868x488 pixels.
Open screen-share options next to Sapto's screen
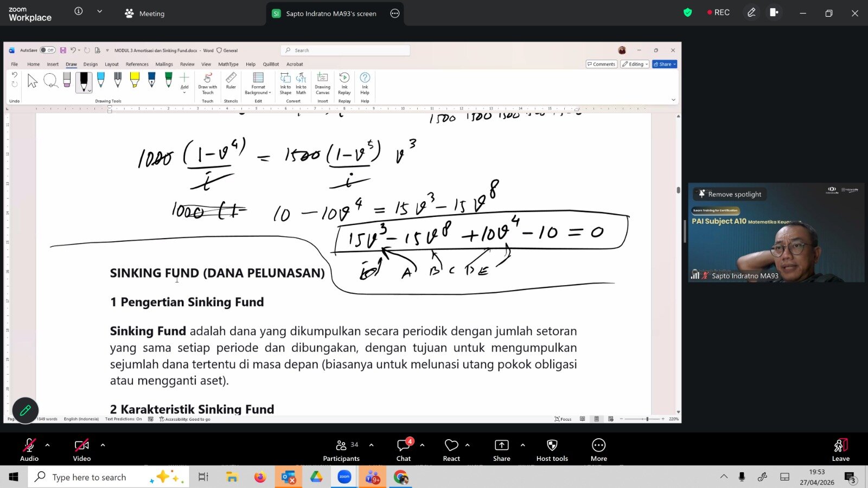click(395, 14)
